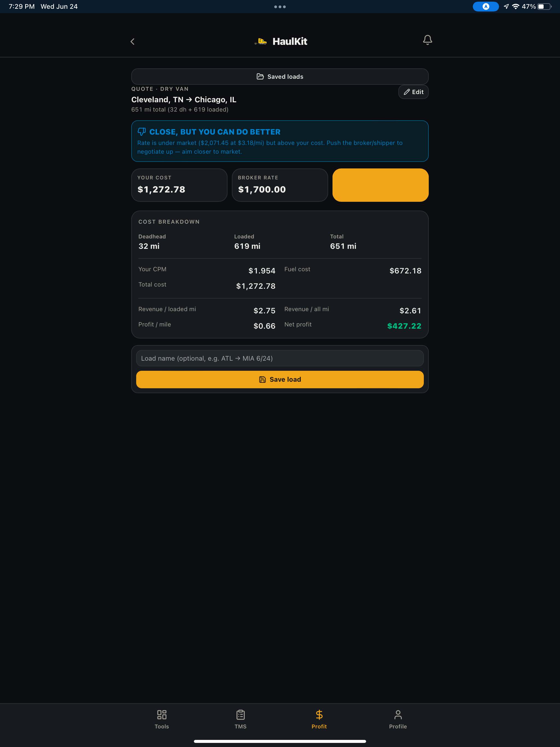The height and width of the screenshot is (747, 560).
Task: Tap the 7:29 PM clock
Action: pyautogui.click(x=22, y=6)
